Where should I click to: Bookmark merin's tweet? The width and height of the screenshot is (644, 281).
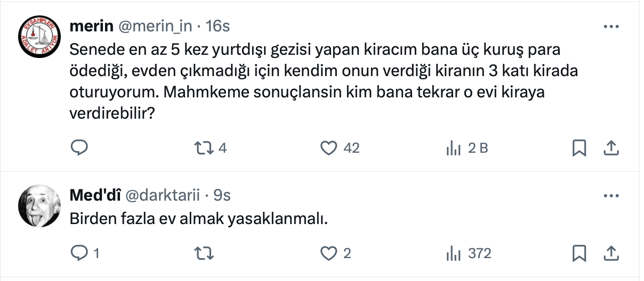click(579, 148)
